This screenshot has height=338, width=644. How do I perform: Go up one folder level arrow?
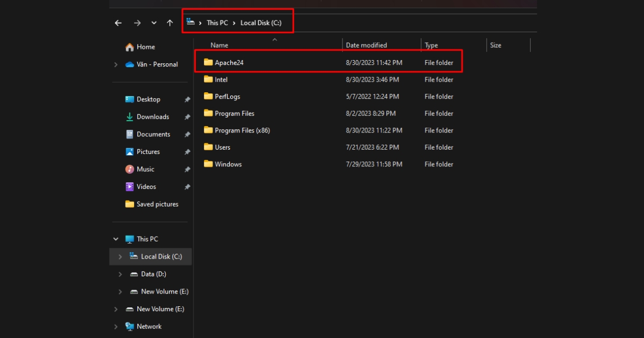point(170,23)
